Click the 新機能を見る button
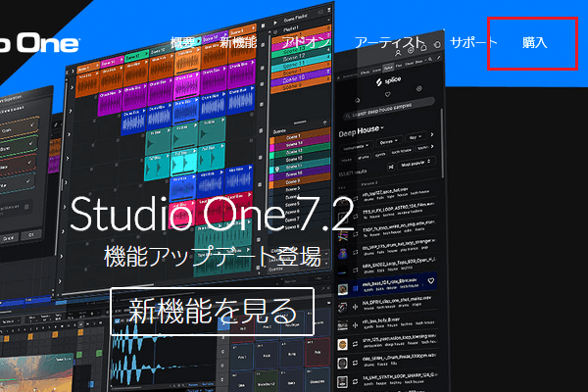 (x=213, y=312)
